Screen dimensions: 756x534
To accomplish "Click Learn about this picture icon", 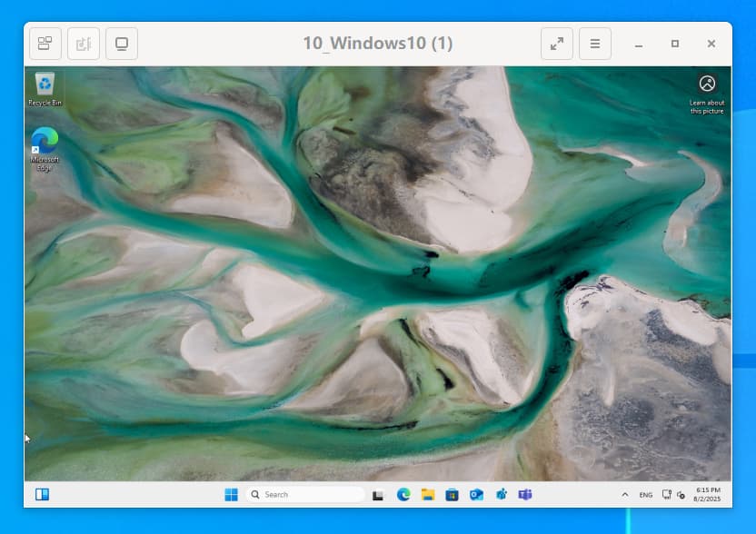I will [707, 84].
